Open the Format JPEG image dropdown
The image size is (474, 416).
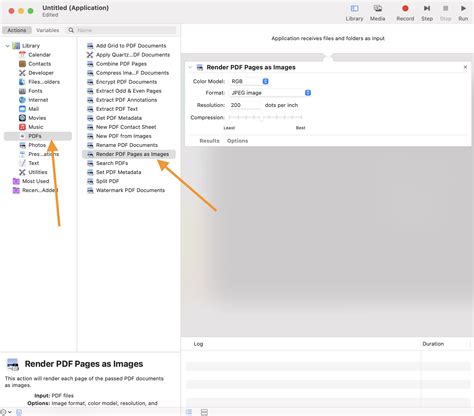click(x=270, y=93)
